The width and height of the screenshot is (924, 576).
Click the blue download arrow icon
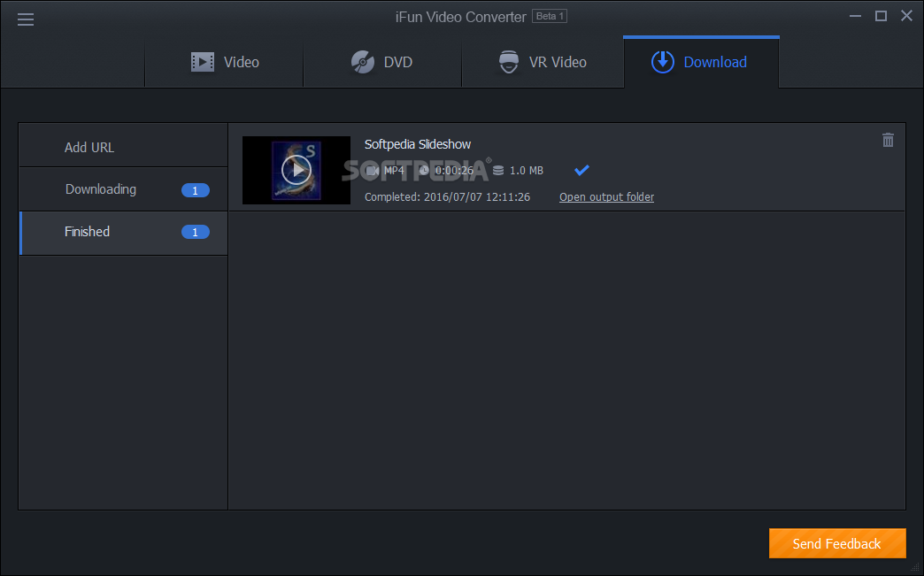pos(662,62)
